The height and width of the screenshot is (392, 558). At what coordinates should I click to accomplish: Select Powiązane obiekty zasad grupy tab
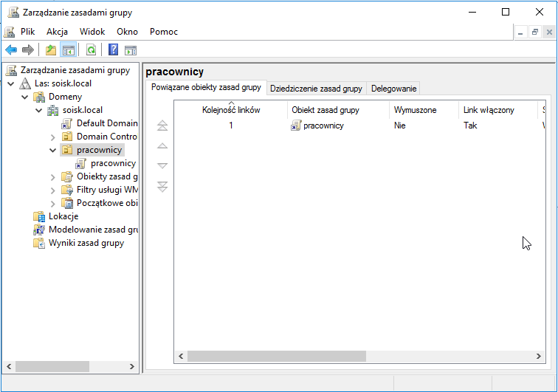coord(206,87)
